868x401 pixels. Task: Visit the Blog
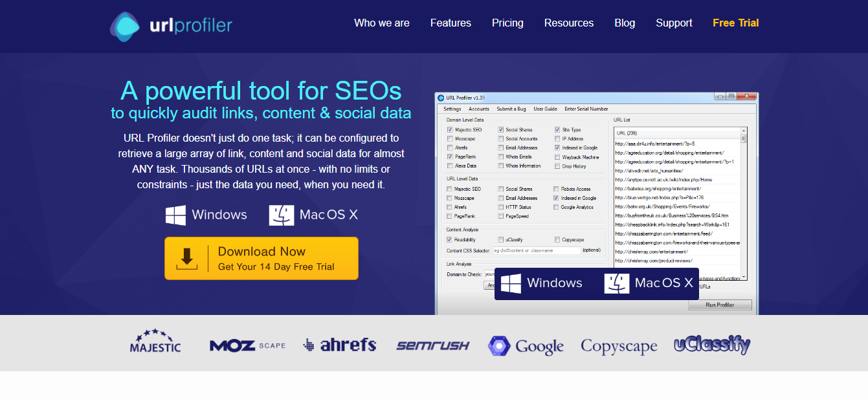click(x=625, y=23)
